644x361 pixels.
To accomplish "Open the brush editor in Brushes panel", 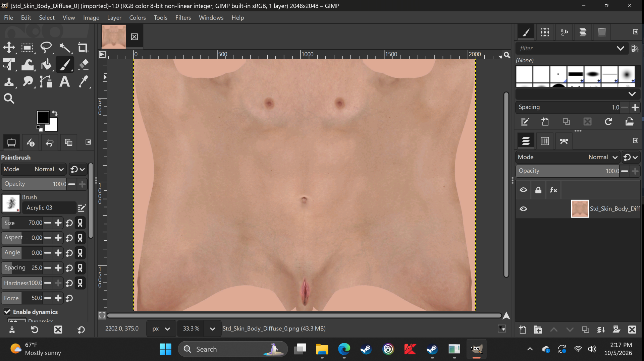I will pos(525,122).
